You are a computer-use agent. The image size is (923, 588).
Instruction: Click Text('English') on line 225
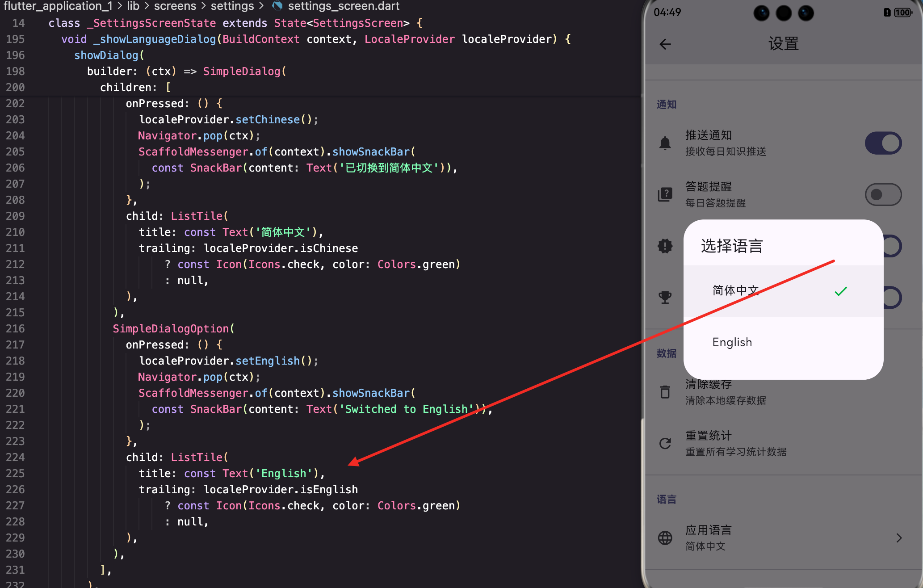(x=270, y=473)
